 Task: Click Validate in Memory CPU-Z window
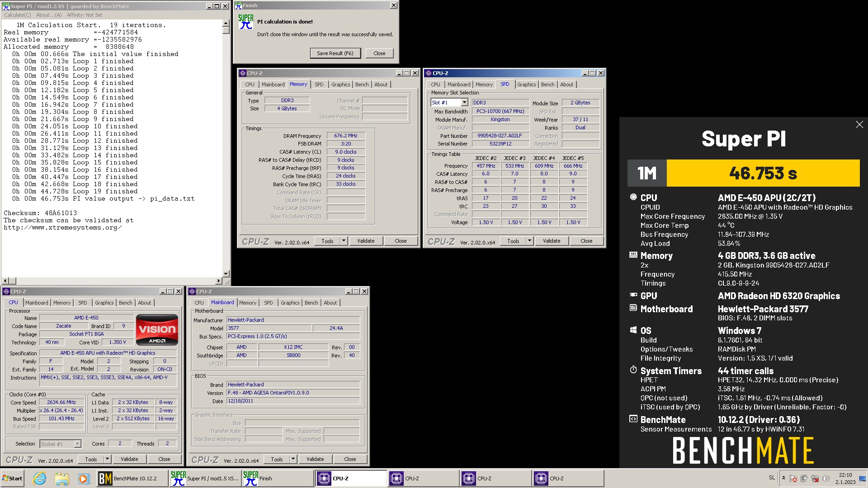[x=366, y=241]
